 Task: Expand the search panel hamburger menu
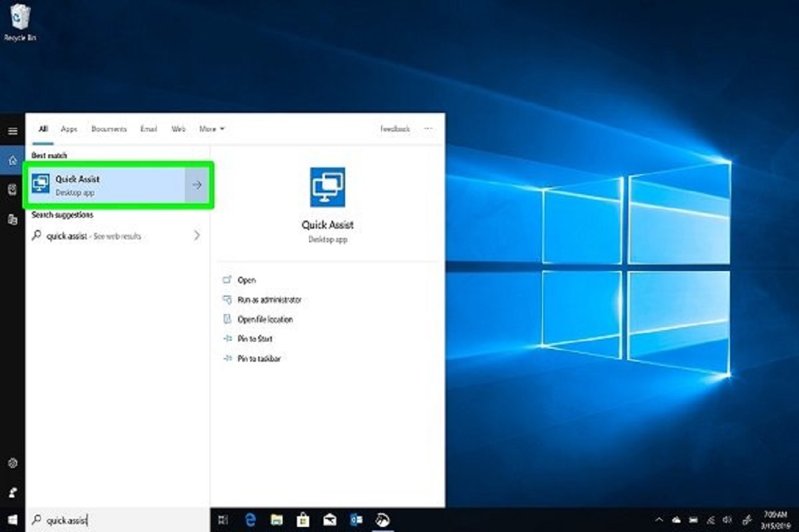tap(13, 131)
